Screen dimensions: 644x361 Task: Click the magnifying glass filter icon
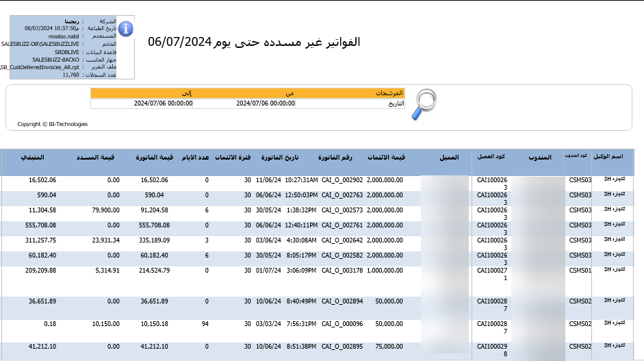point(424,105)
